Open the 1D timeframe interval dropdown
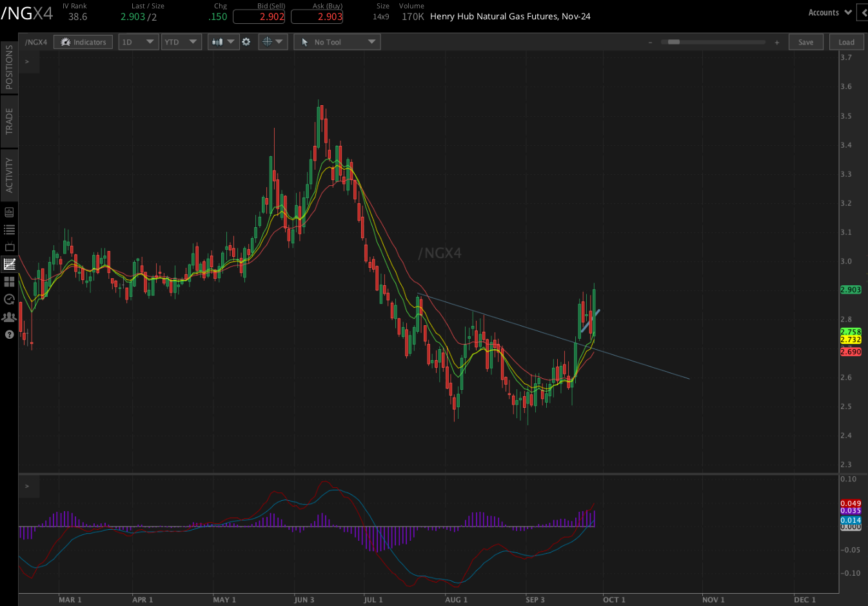Image resolution: width=868 pixels, height=606 pixels. [x=138, y=42]
